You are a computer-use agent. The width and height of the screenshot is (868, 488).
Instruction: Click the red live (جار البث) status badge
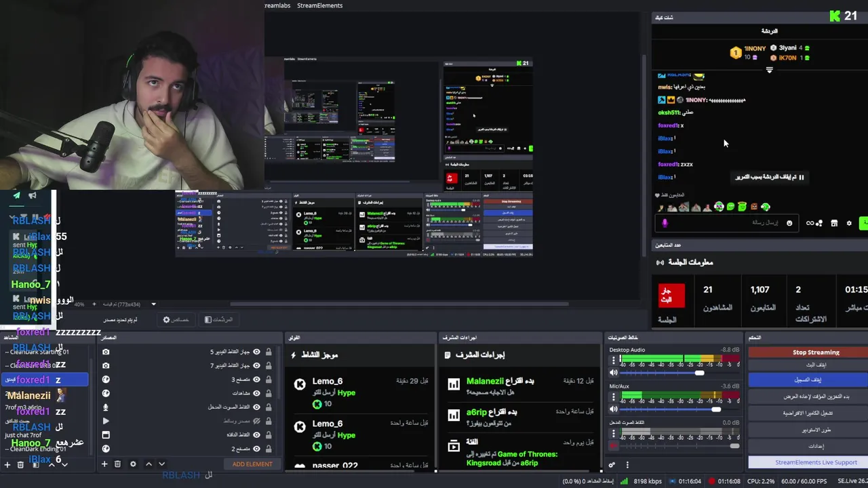[671, 296]
